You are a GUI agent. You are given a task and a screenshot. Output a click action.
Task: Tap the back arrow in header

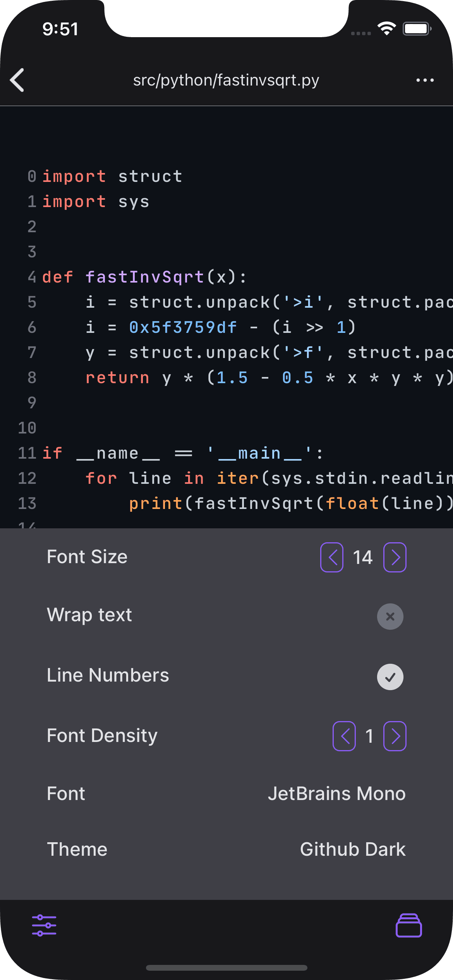point(17,80)
